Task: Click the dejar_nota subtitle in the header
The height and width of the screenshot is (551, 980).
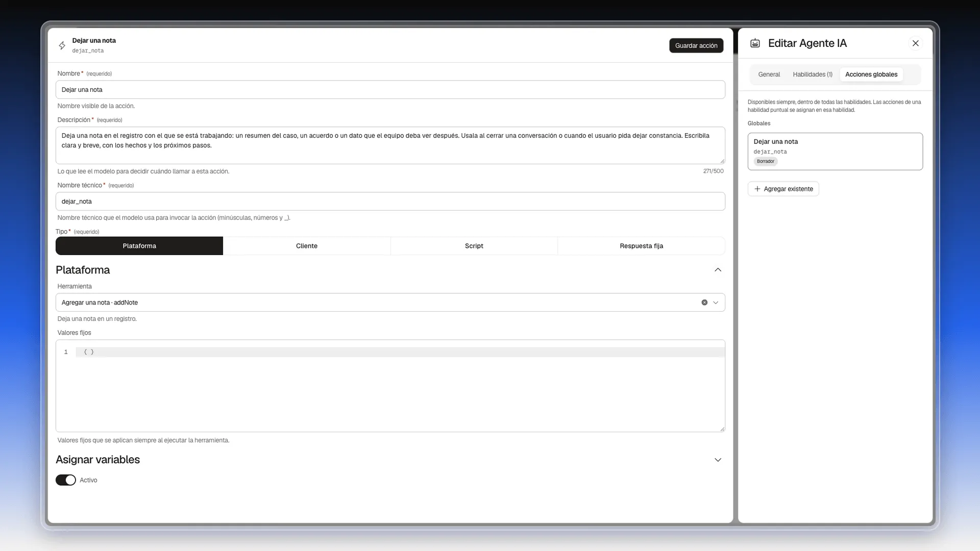Action: [x=88, y=51]
